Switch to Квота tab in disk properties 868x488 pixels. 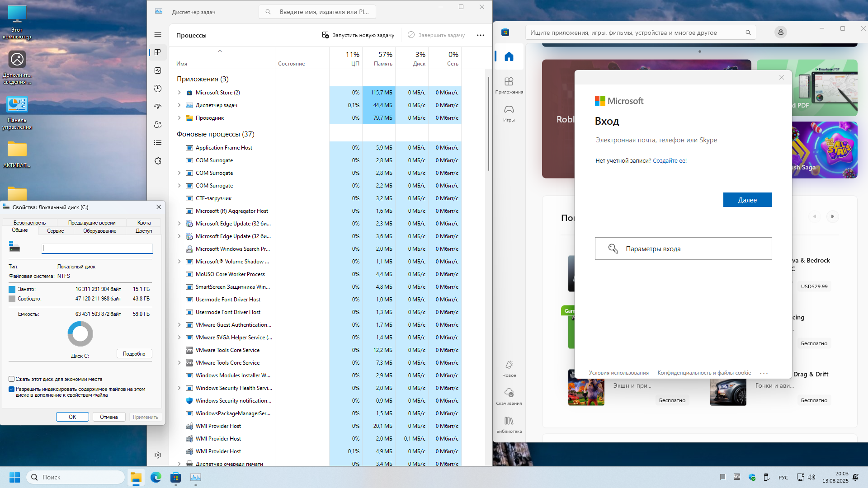144,223
